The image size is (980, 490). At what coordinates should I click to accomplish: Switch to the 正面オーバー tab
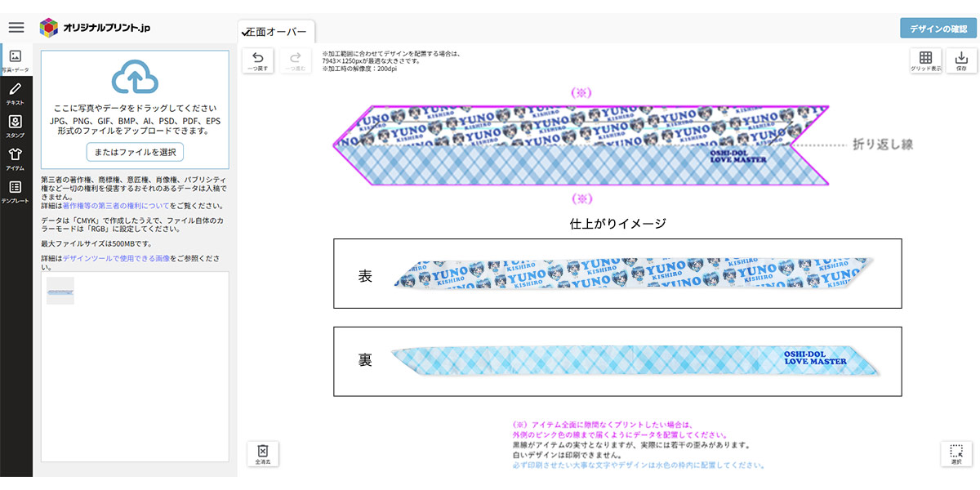click(275, 32)
